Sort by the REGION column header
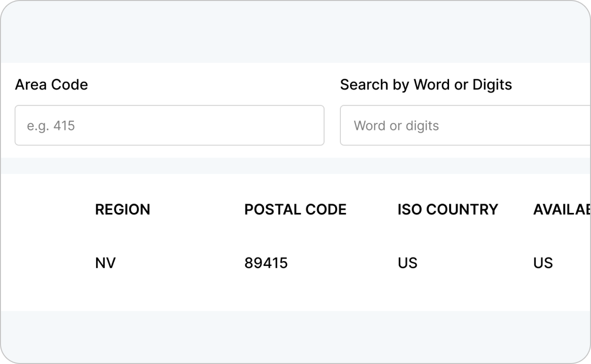 [123, 210]
